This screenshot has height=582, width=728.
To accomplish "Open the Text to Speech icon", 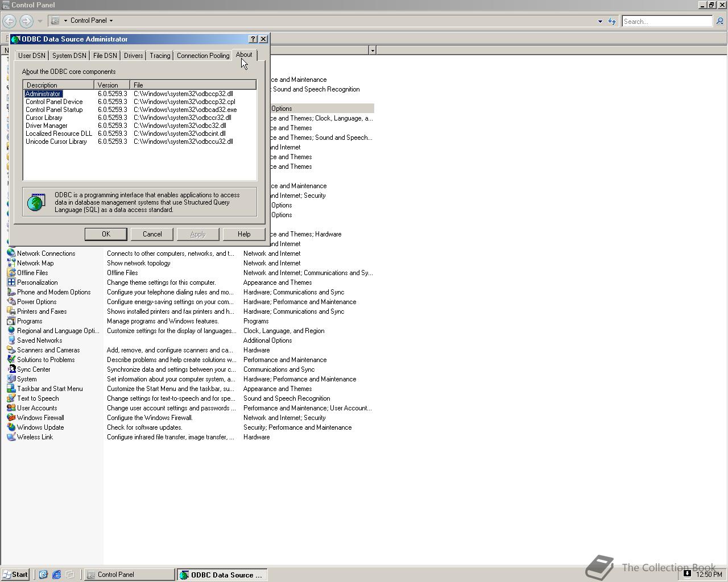I will click(x=11, y=398).
